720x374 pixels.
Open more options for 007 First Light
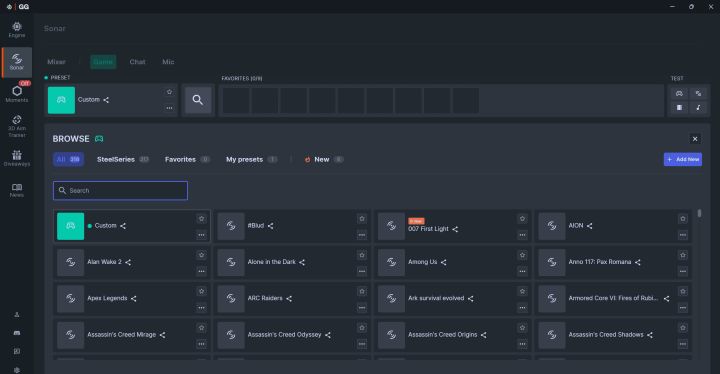522,235
